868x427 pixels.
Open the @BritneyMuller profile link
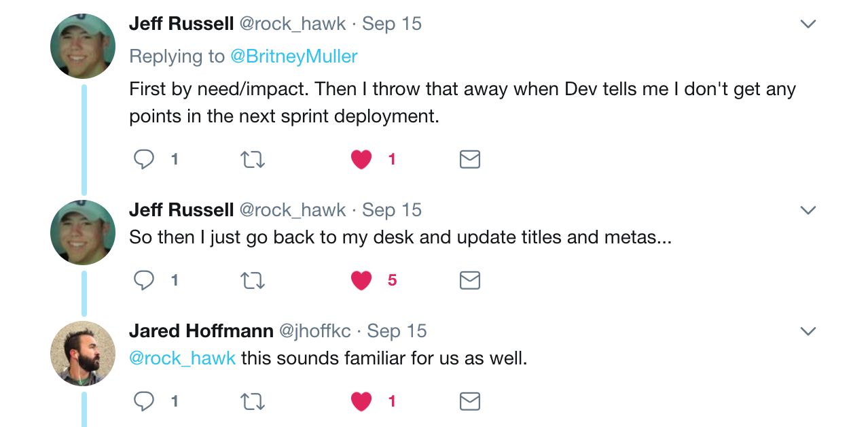tap(295, 56)
